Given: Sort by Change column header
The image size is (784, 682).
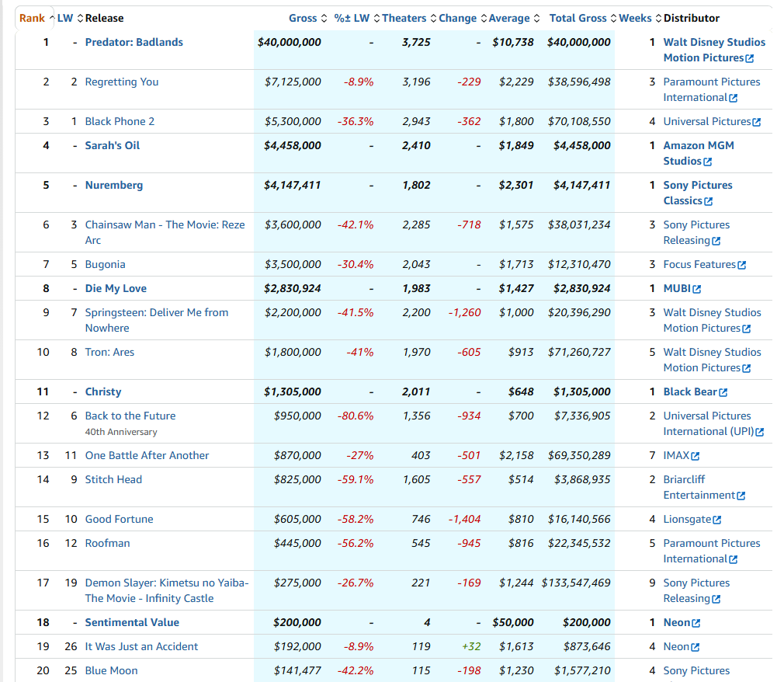Looking at the screenshot, I should coord(457,18).
